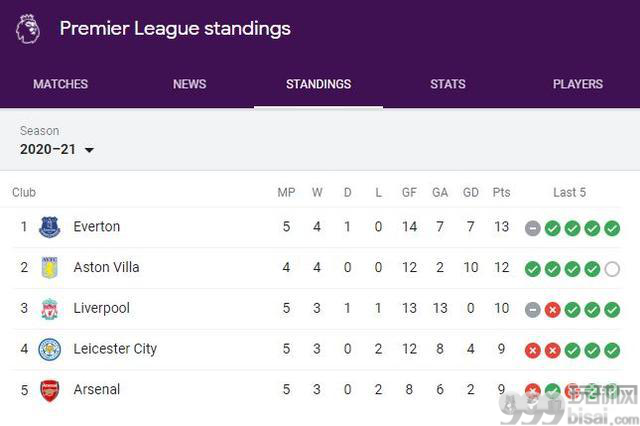This screenshot has height=426, width=640.
Task: Go to the STATS tab
Action: [x=448, y=84]
